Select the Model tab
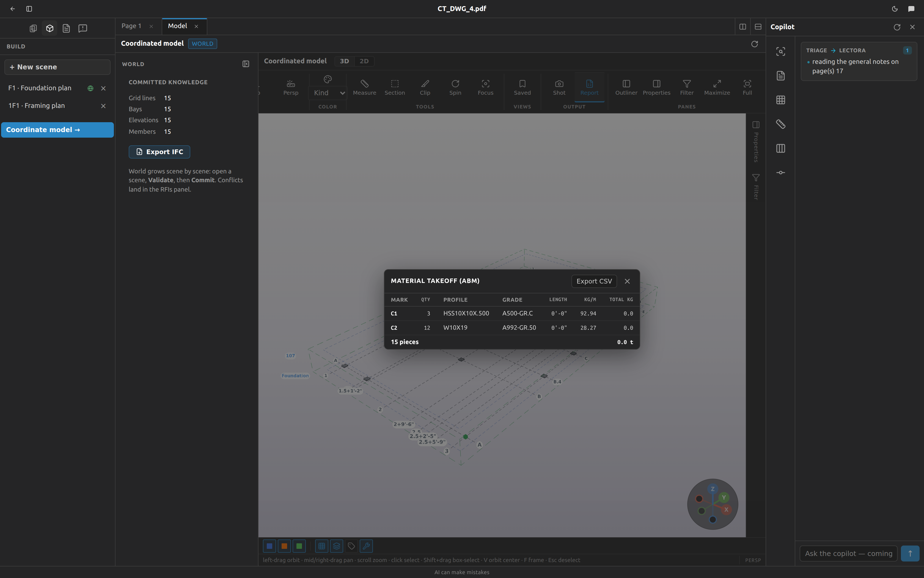 coord(178,26)
